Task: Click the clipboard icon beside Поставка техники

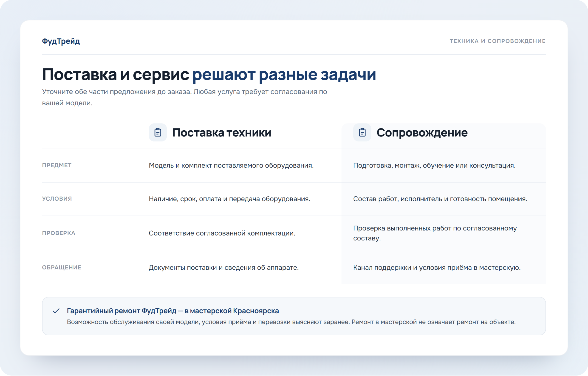Action: click(x=158, y=133)
